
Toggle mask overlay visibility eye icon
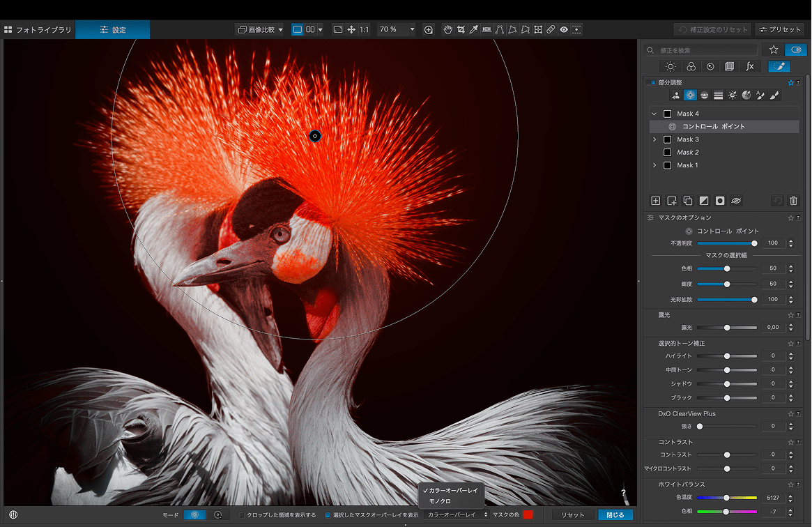coord(736,201)
